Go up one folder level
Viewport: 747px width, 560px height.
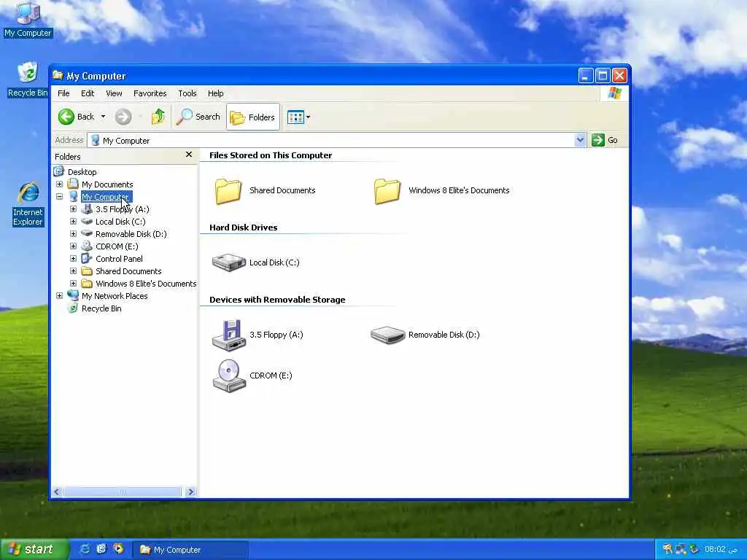pos(158,117)
